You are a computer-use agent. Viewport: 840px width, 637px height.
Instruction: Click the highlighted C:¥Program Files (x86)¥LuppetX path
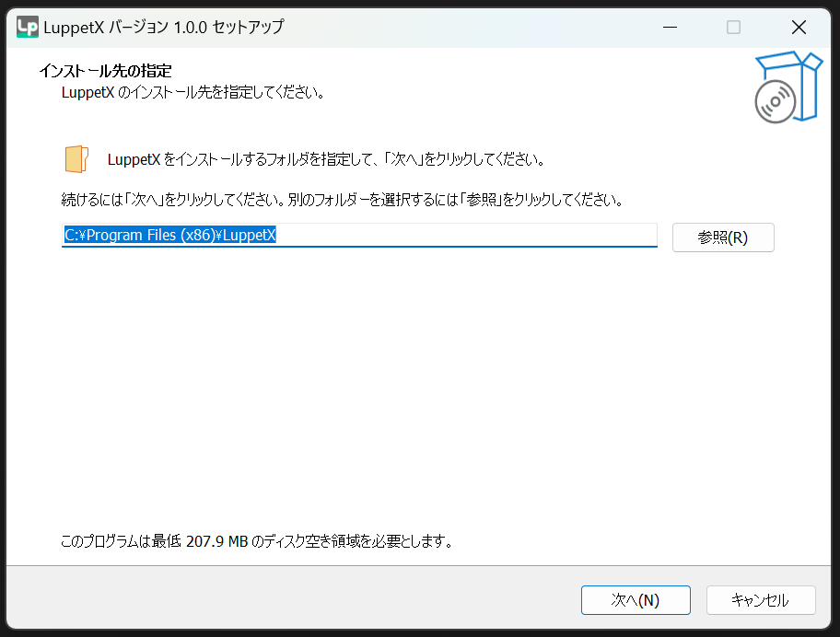[170, 236]
